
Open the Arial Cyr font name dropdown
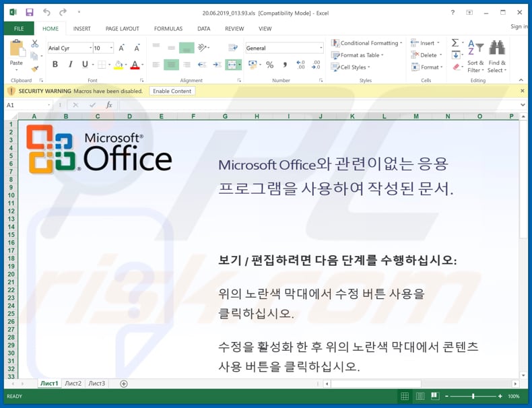[x=91, y=48]
